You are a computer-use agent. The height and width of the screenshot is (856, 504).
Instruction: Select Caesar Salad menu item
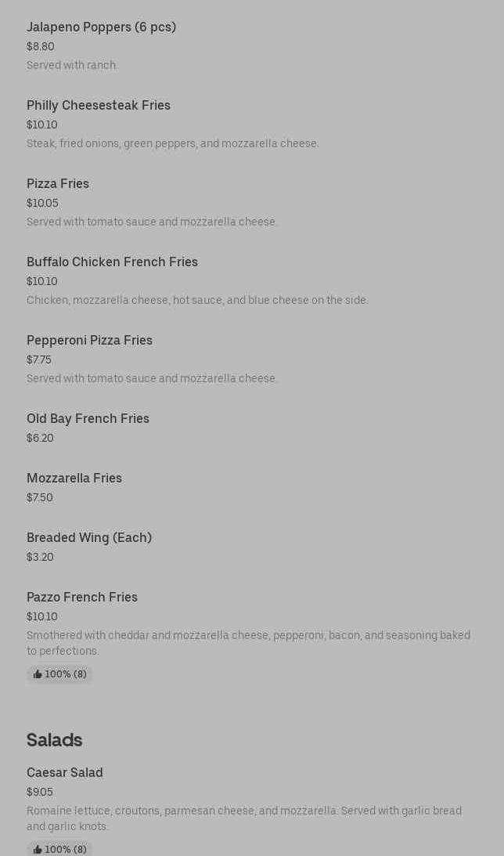point(65,773)
